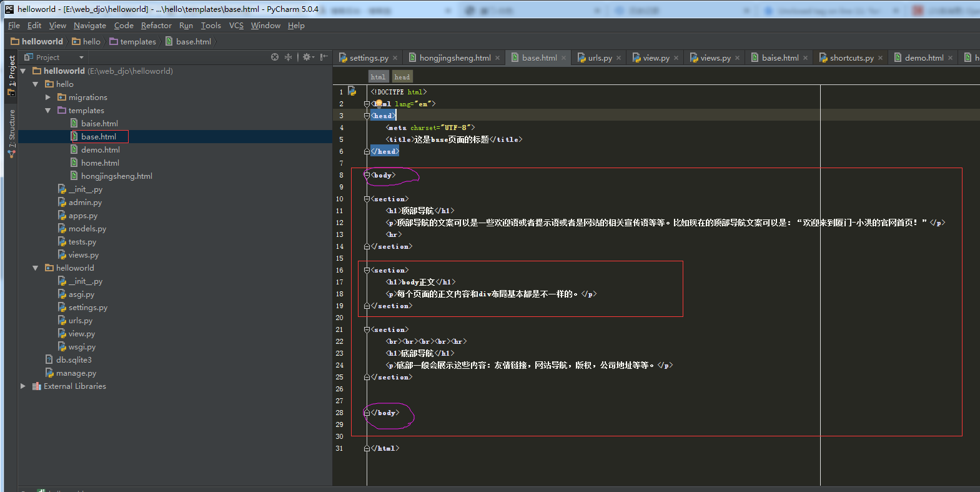Click the tests.py file icon
Image resolution: width=980 pixels, height=492 pixels.
62,242
